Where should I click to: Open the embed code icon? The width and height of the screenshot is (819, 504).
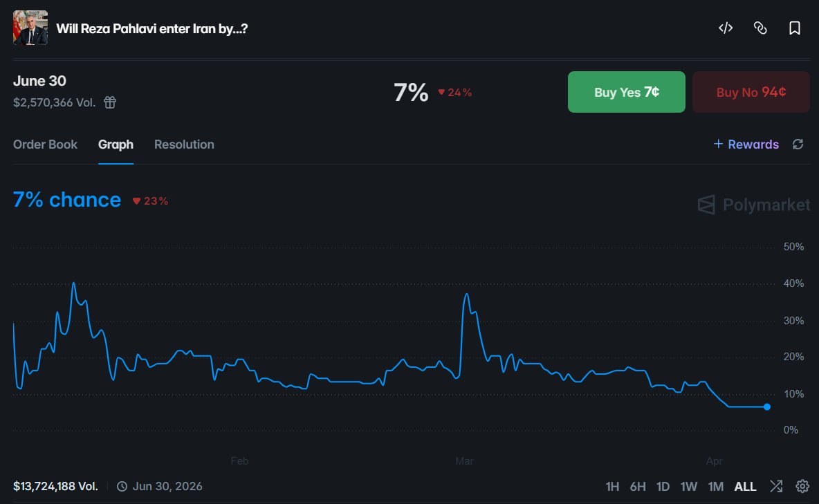click(x=725, y=28)
